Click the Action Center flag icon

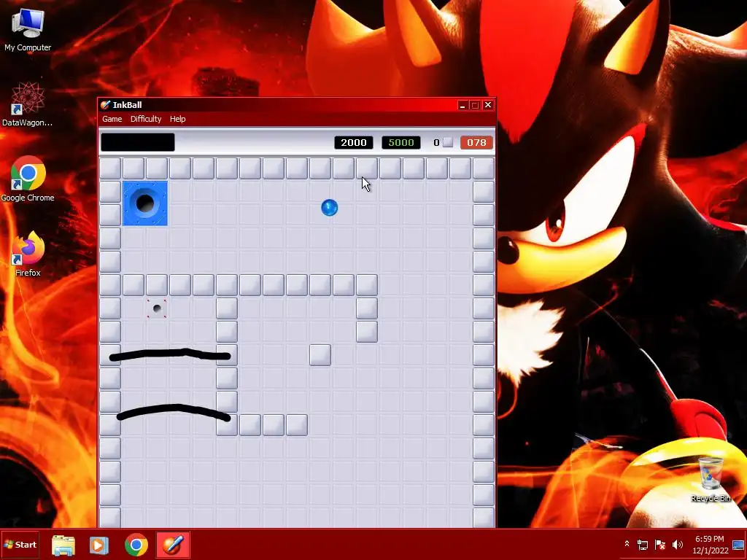tap(660, 544)
